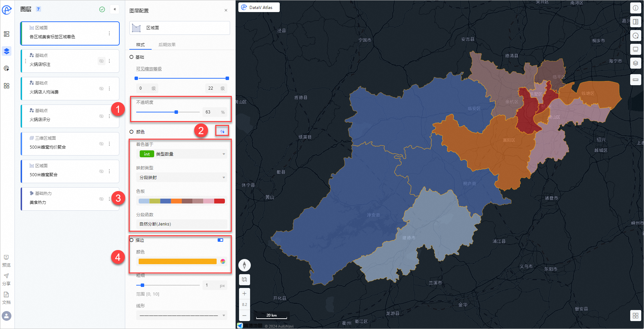Toggle visibility of 美食热力 layer
Screen dimensions: 644x329
pyautogui.click(x=101, y=199)
